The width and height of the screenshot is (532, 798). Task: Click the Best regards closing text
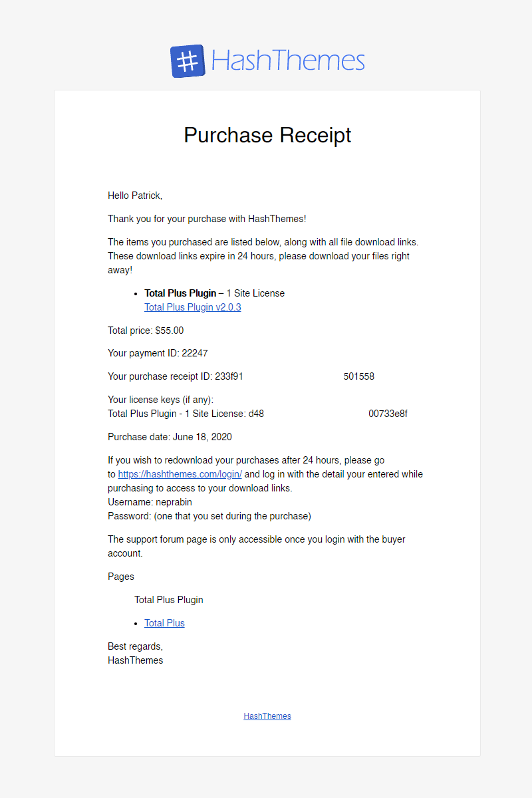point(135,646)
